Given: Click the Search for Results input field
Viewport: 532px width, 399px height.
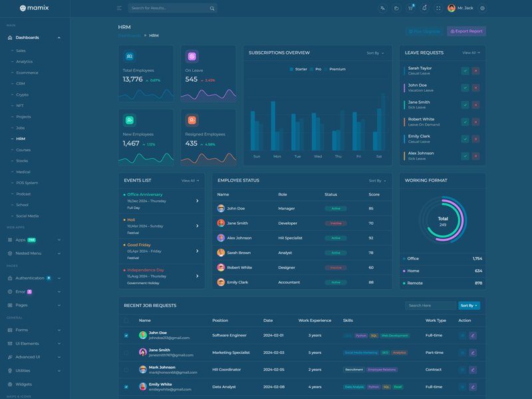Looking at the screenshot, I should click(x=168, y=9).
